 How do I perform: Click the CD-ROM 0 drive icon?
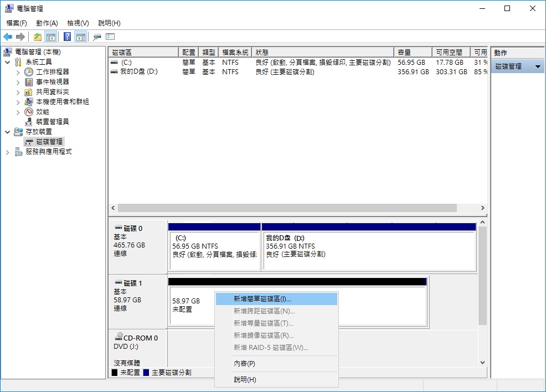click(119, 336)
